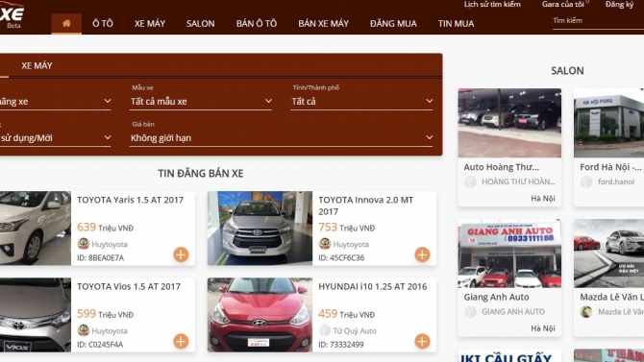This screenshot has height=362, width=644.
Task: Go to the home page icon
Action: pos(66,23)
